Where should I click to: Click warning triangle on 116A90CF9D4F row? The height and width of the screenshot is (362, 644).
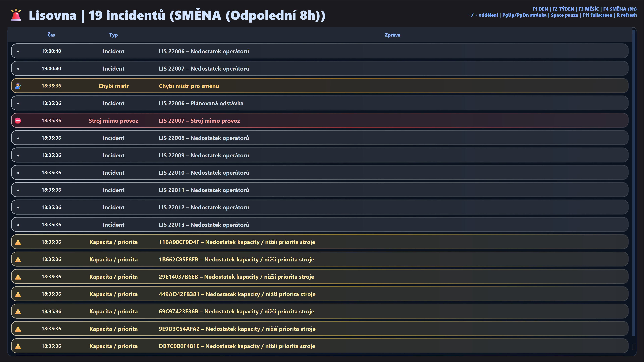18,242
